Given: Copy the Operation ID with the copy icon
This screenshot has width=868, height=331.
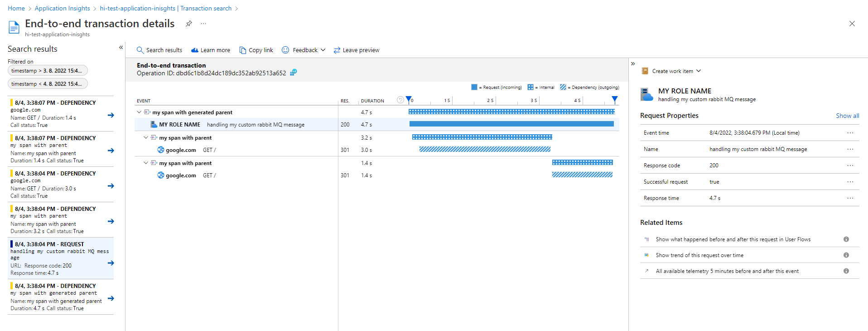Looking at the screenshot, I should (x=294, y=73).
